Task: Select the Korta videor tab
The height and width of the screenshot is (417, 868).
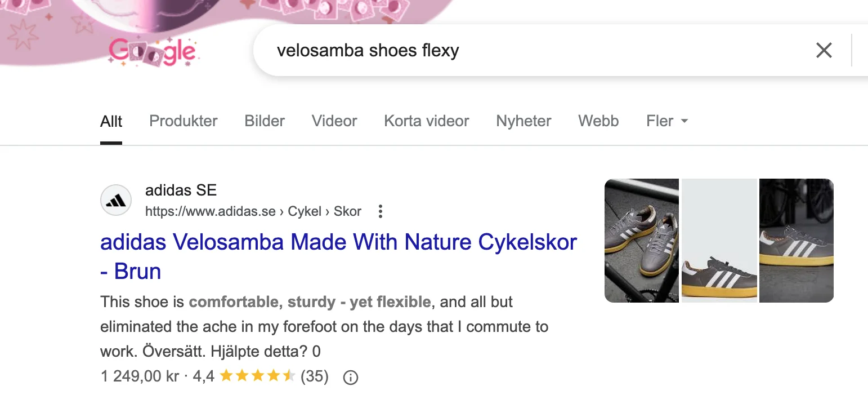Action: [427, 121]
